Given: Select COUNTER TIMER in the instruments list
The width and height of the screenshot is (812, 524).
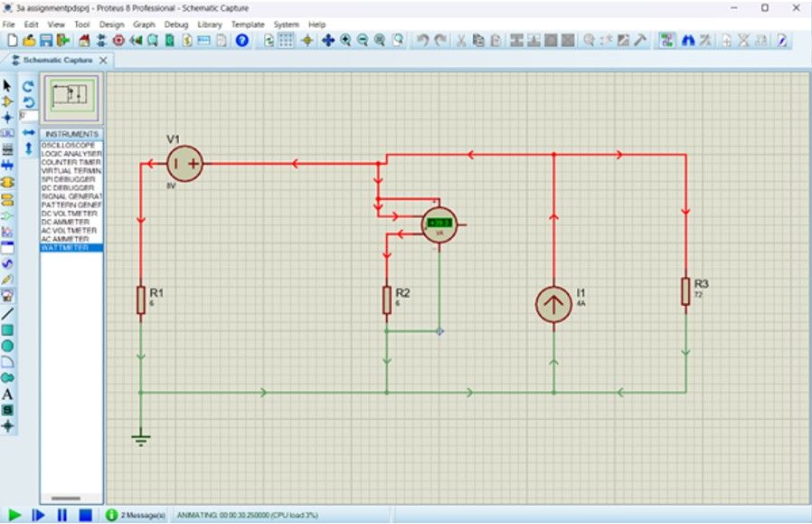Looking at the screenshot, I should pos(71,162).
